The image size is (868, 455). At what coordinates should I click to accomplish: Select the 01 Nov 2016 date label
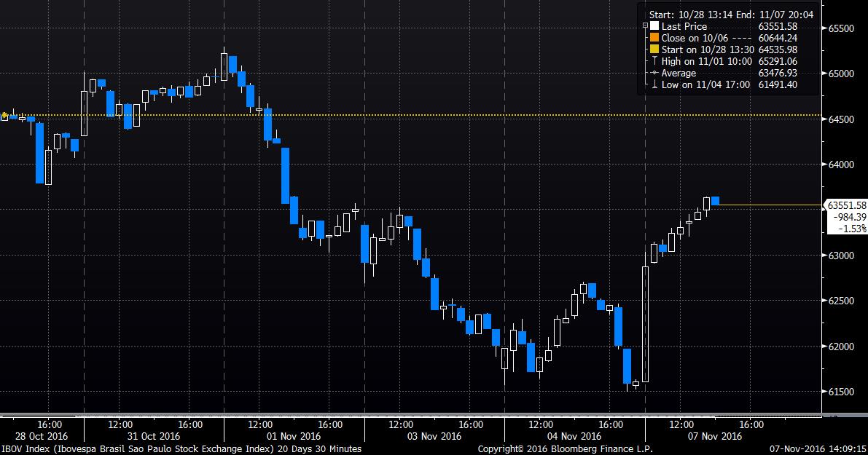[x=294, y=437]
